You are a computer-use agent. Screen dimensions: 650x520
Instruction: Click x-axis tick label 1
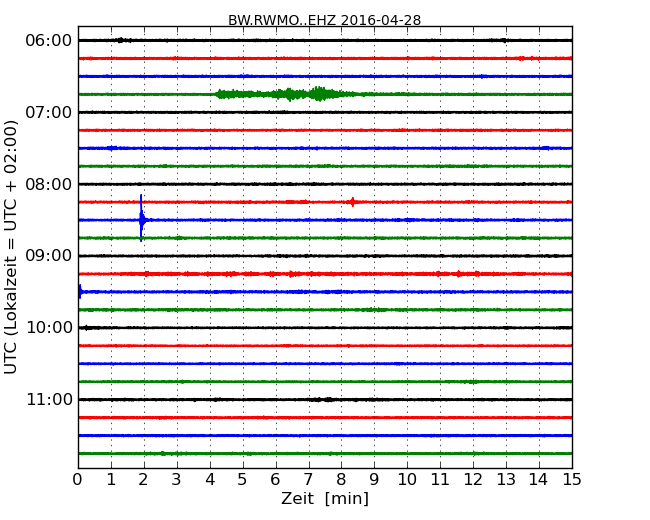[111, 479]
